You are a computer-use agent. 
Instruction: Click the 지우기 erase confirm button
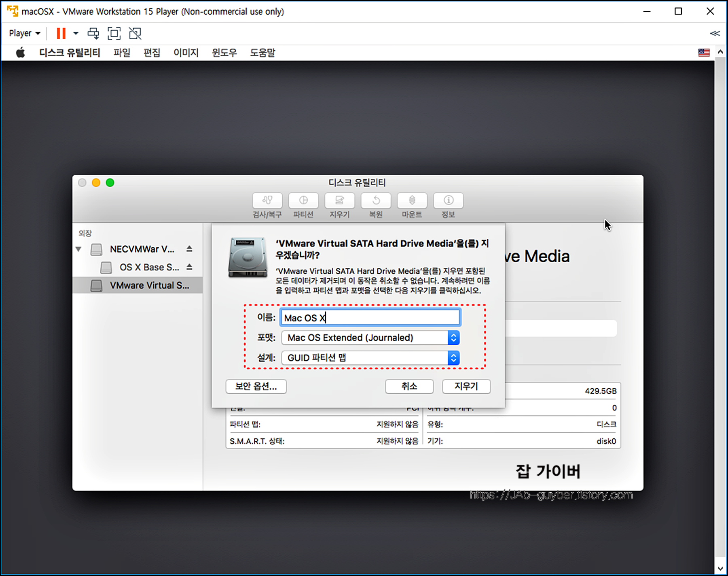(x=466, y=386)
